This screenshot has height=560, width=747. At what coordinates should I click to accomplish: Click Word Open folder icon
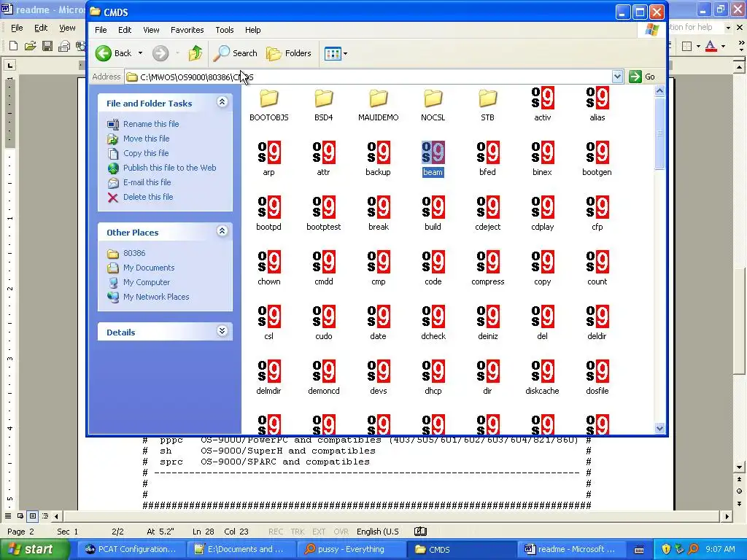(x=30, y=46)
